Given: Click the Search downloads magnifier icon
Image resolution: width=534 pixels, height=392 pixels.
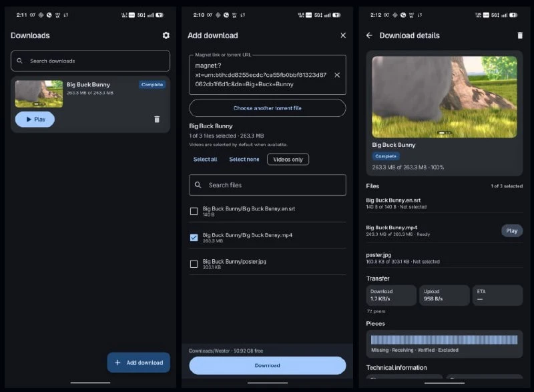Looking at the screenshot, I should click(20, 61).
